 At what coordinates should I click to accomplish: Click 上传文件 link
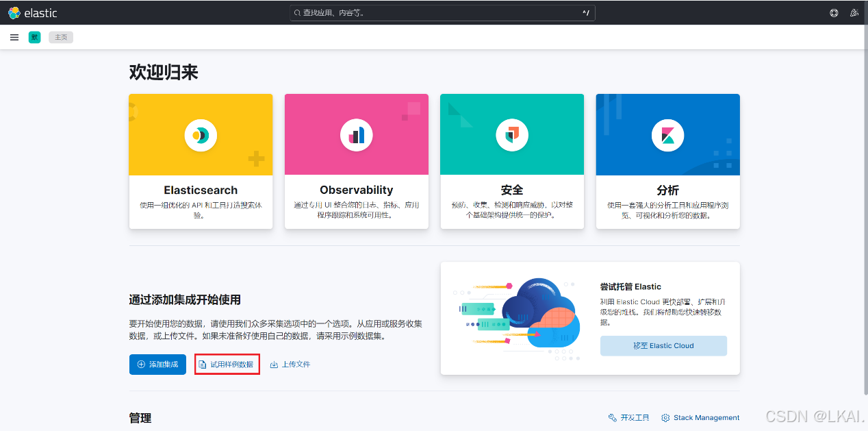click(x=290, y=365)
